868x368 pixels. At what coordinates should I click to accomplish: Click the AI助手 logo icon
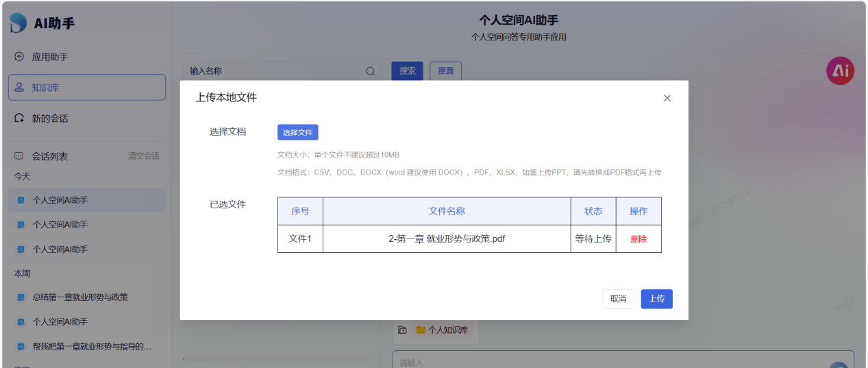[x=18, y=23]
